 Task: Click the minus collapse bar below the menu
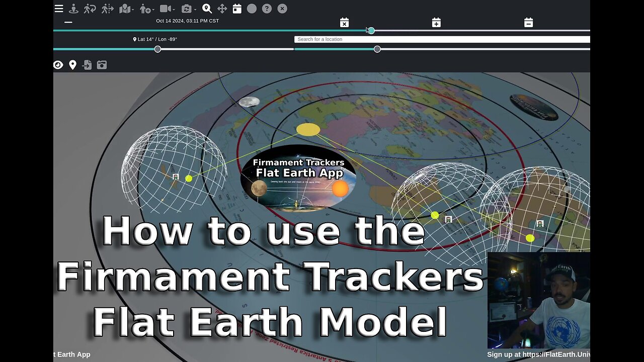click(x=68, y=22)
